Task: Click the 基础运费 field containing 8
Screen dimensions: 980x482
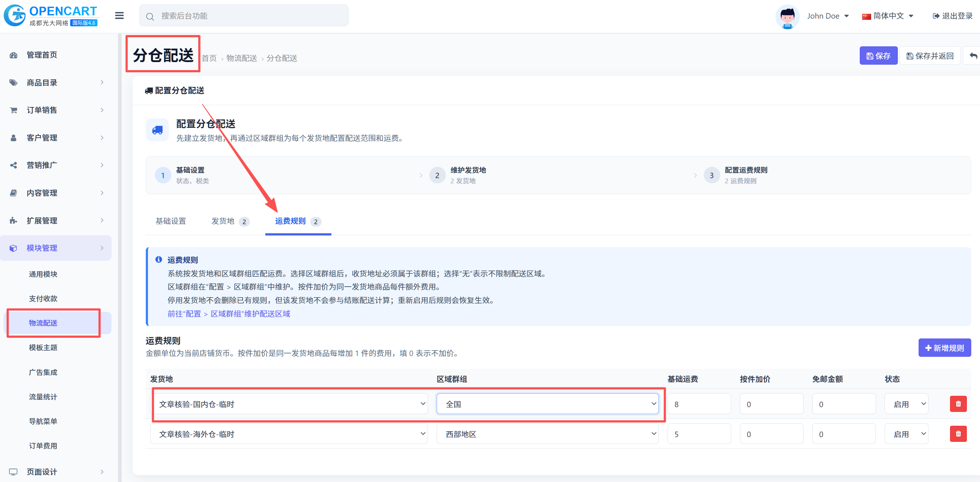Action: pos(699,404)
